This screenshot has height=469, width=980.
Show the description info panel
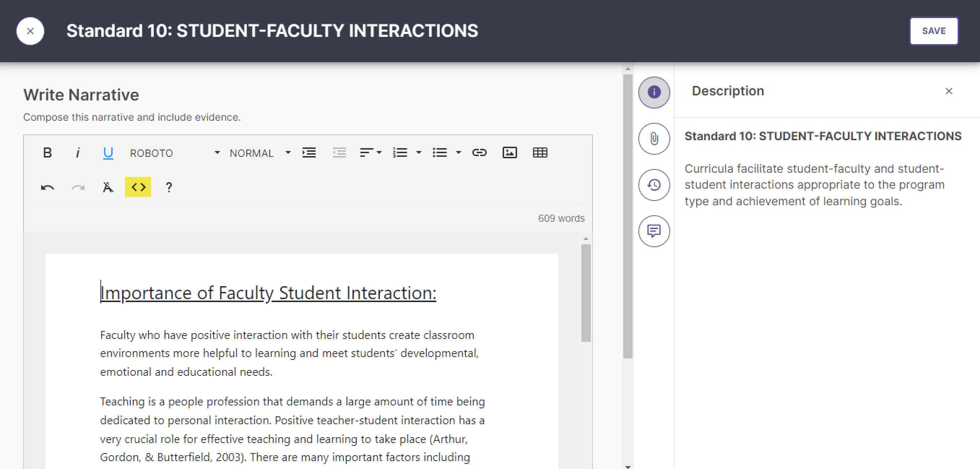coord(654,92)
